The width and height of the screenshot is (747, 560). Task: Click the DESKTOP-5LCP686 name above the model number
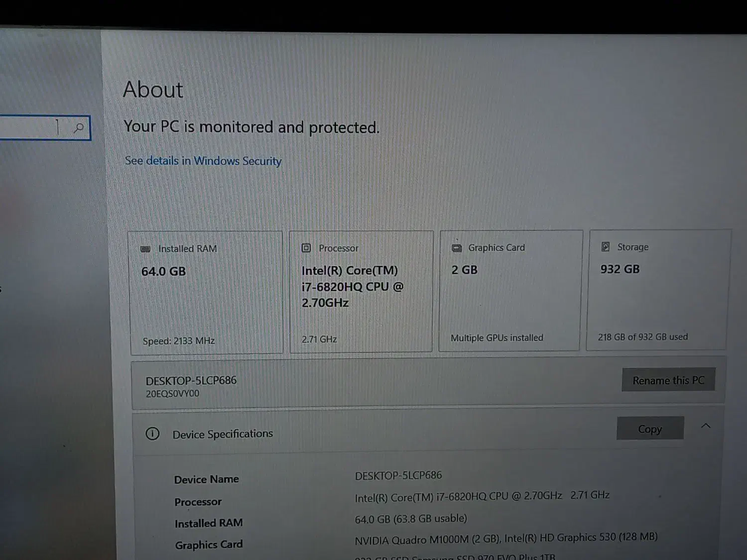[191, 380]
